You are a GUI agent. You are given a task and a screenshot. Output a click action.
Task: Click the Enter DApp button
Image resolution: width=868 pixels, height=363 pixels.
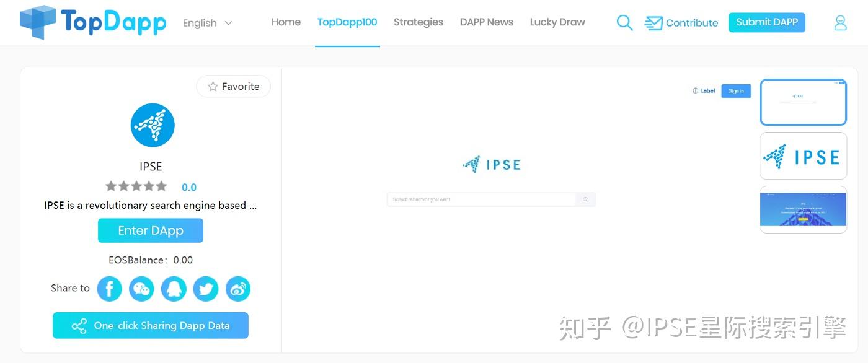point(151,230)
